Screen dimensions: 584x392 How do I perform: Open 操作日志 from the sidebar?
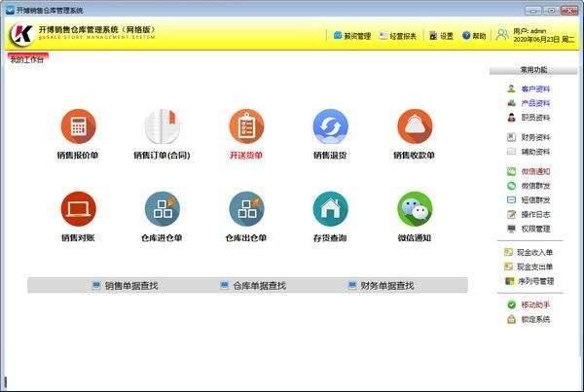click(534, 214)
